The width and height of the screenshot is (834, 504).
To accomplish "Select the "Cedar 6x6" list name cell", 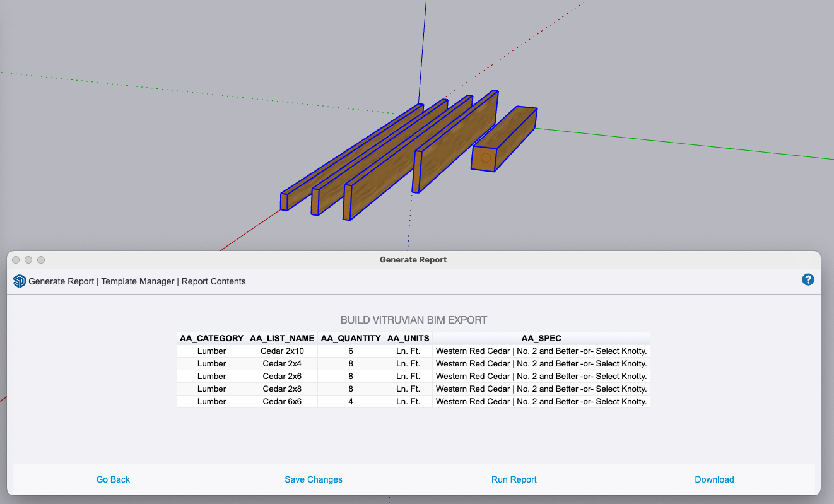I will point(282,401).
